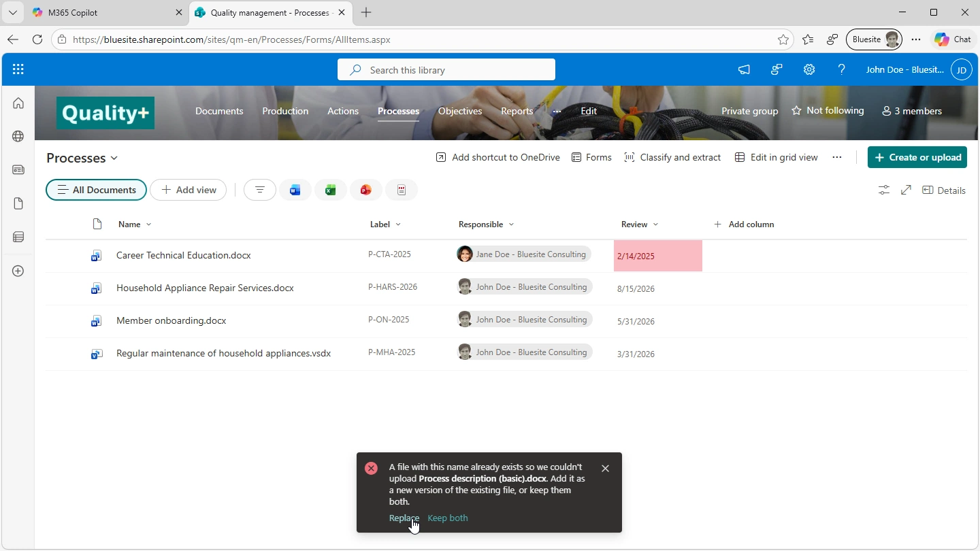This screenshot has height=551, width=980.
Task: Open the Microsoft 365 app launcher
Action: pos(18,69)
